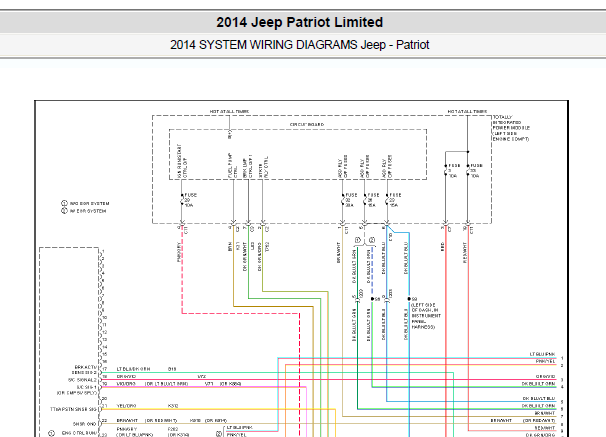Click the vertical 'BRN' wire label under C2

[230, 247]
